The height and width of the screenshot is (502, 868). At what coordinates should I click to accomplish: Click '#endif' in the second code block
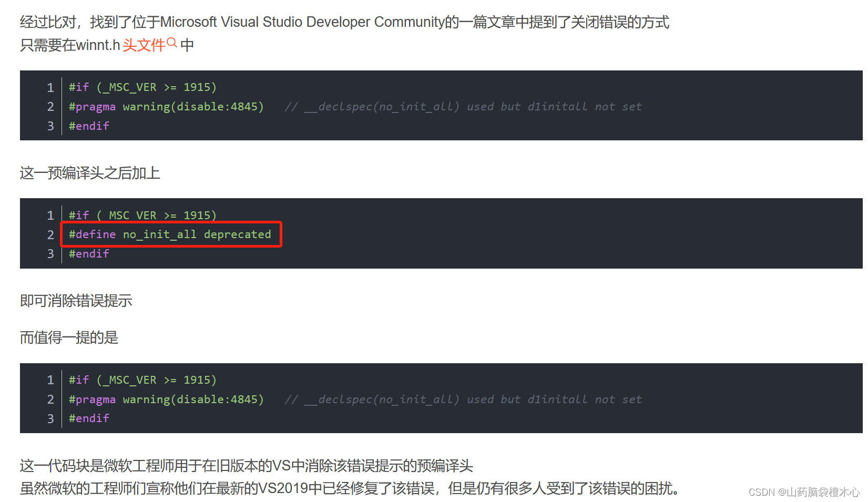(89, 254)
